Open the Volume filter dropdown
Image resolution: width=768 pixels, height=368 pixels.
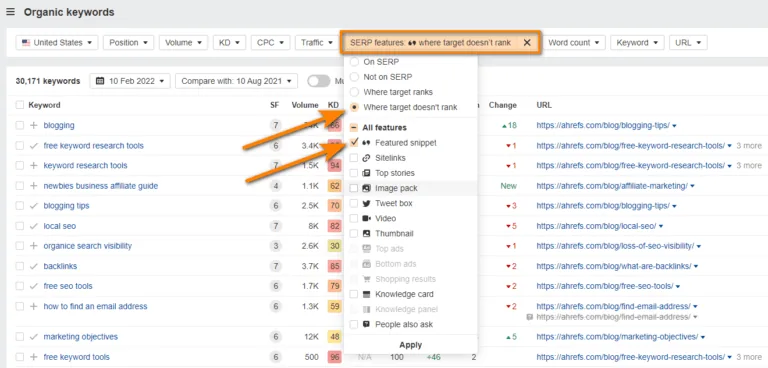tap(183, 43)
